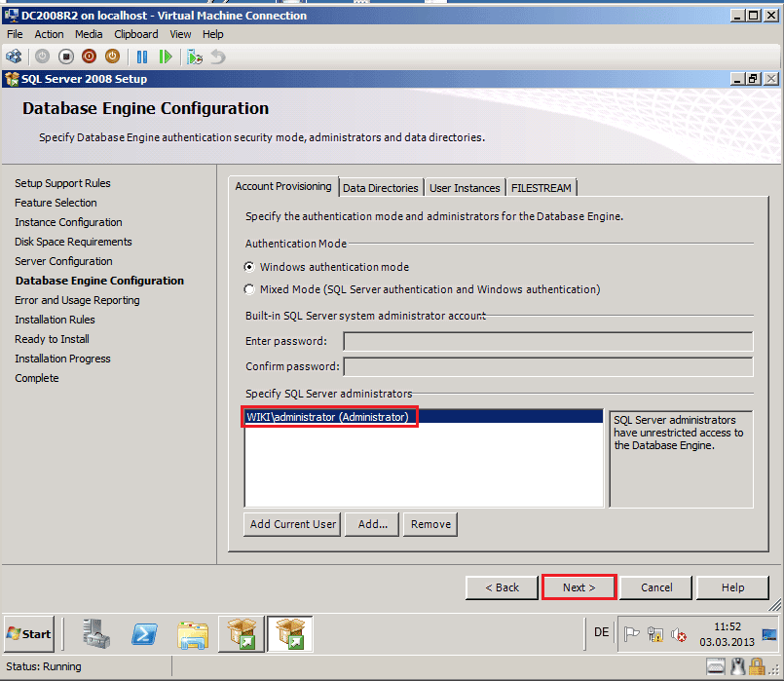Click Ready to Install step
This screenshot has width=784, height=681.
point(52,339)
